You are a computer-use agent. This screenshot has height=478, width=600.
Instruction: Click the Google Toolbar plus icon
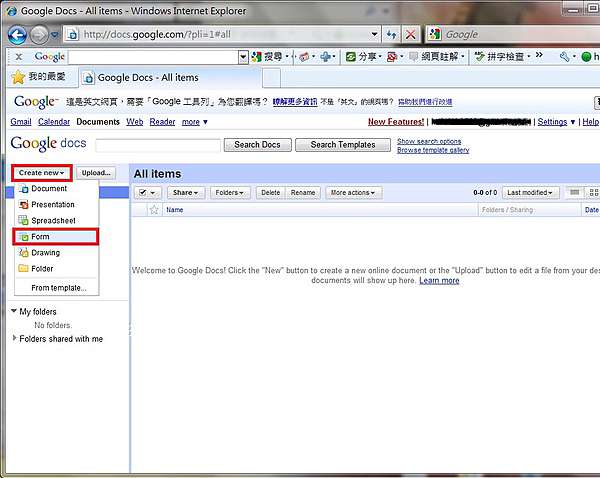[x=326, y=57]
